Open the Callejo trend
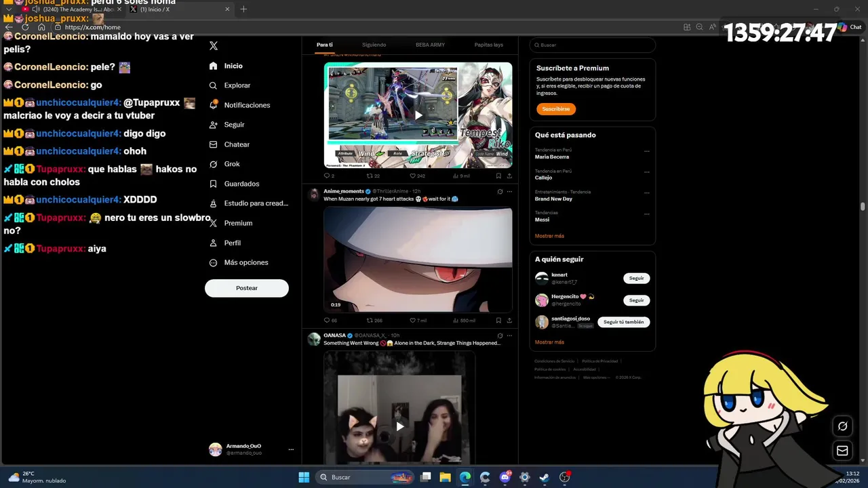The width and height of the screenshot is (868, 488). click(x=543, y=178)
